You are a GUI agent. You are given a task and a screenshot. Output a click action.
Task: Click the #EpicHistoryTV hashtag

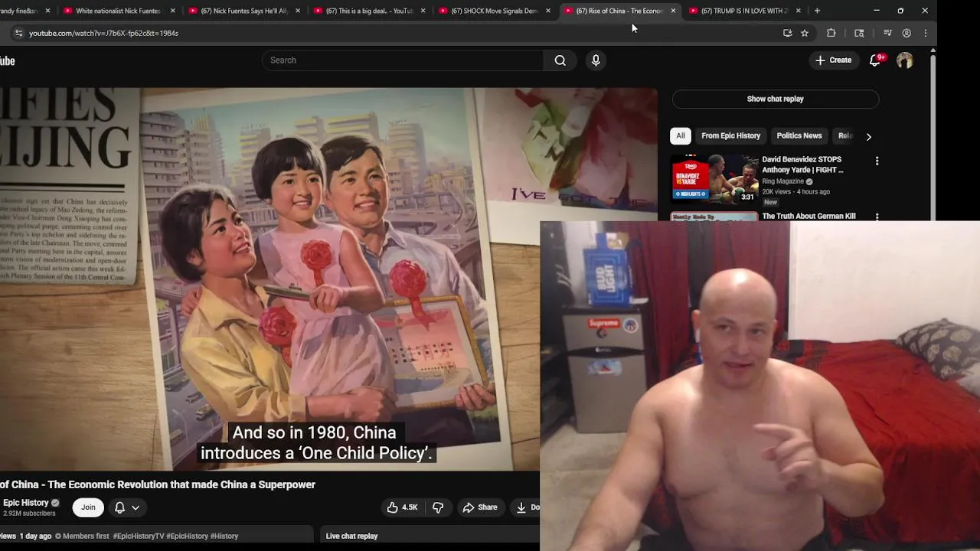(138, 536)
